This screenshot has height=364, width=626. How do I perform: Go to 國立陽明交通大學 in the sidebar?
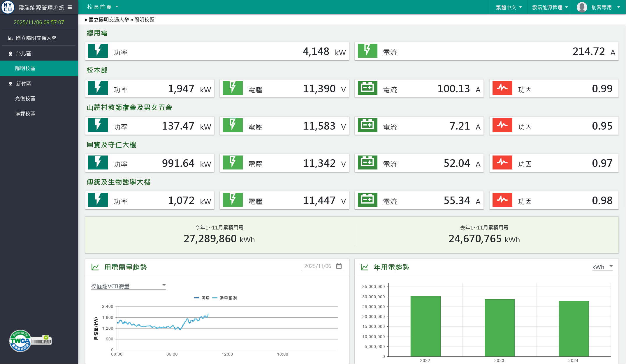tap(36, 38)
